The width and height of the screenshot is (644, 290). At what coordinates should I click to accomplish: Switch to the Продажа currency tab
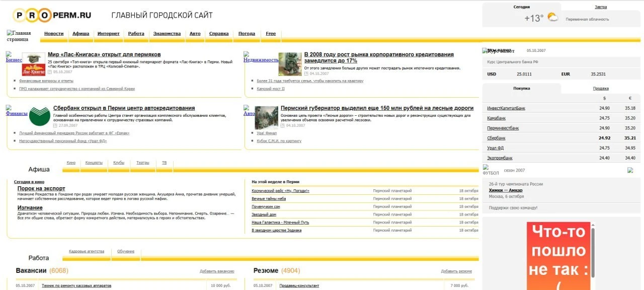(x=601, y=89)
